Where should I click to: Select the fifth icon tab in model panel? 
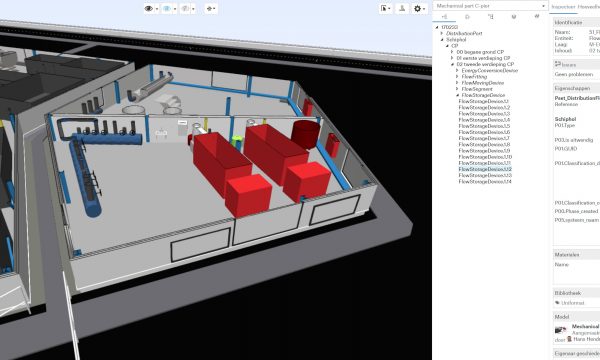pyautogui.click(x=537, y=16)
